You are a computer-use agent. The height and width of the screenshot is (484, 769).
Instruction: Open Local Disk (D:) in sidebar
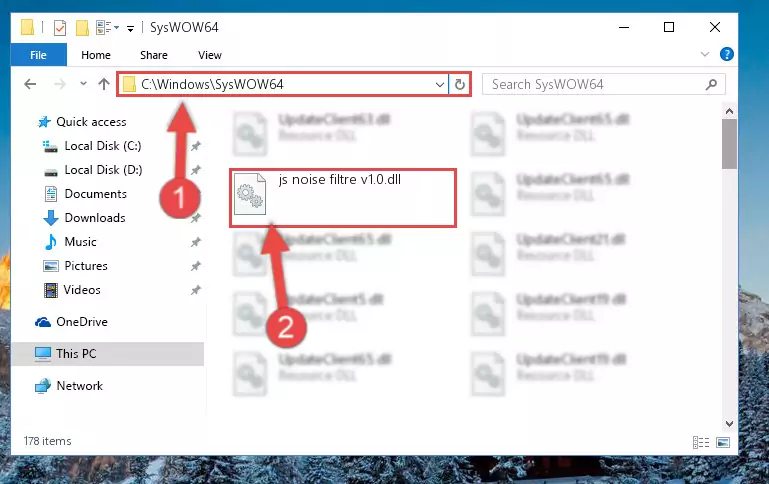coord(103,170)
